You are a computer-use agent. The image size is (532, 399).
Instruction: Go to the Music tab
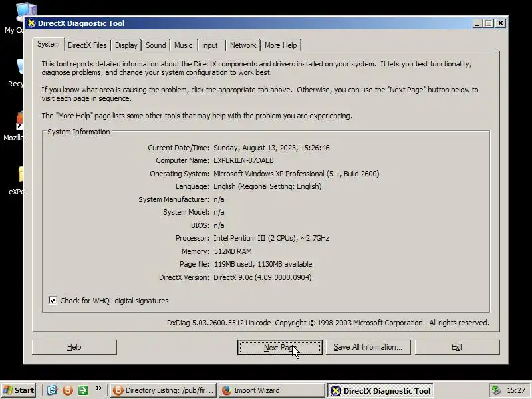184,45
